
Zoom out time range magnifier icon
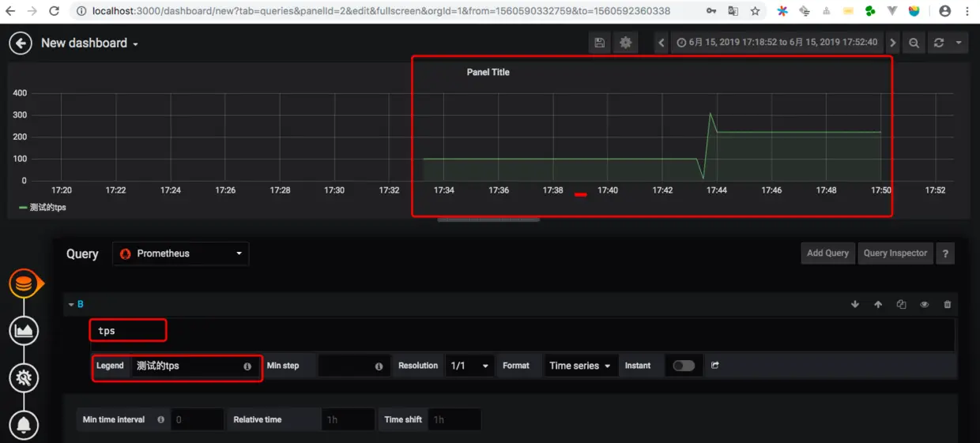click(x=914, y=43)
